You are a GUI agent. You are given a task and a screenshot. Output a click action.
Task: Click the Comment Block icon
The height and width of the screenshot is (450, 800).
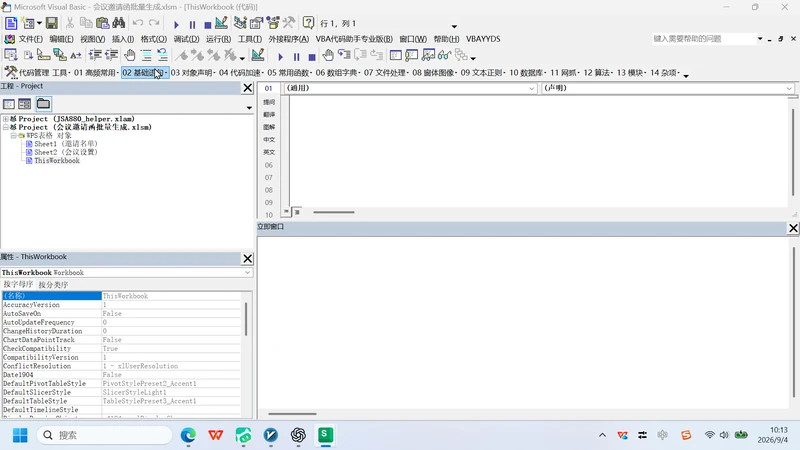146,55
